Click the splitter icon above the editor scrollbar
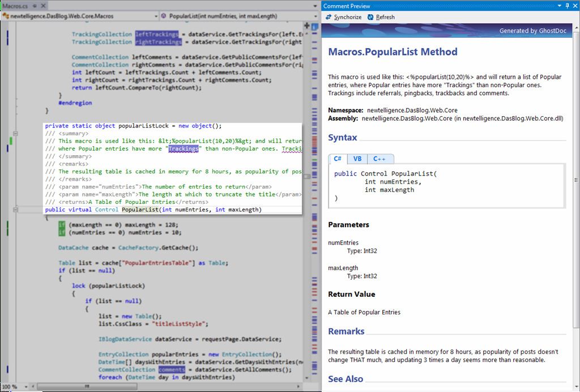Viewport: 580px width, 392px height. 307,25
